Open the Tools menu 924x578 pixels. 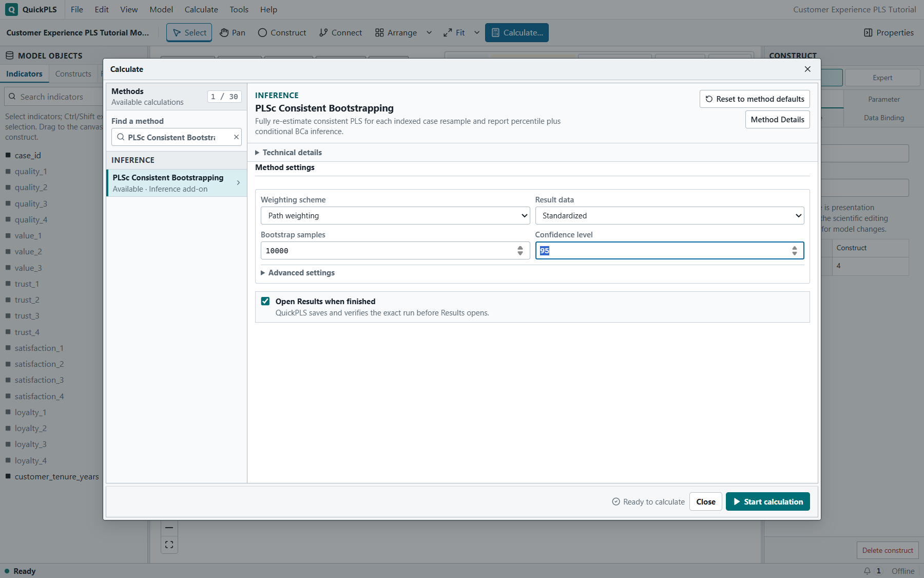pos(239,9)
